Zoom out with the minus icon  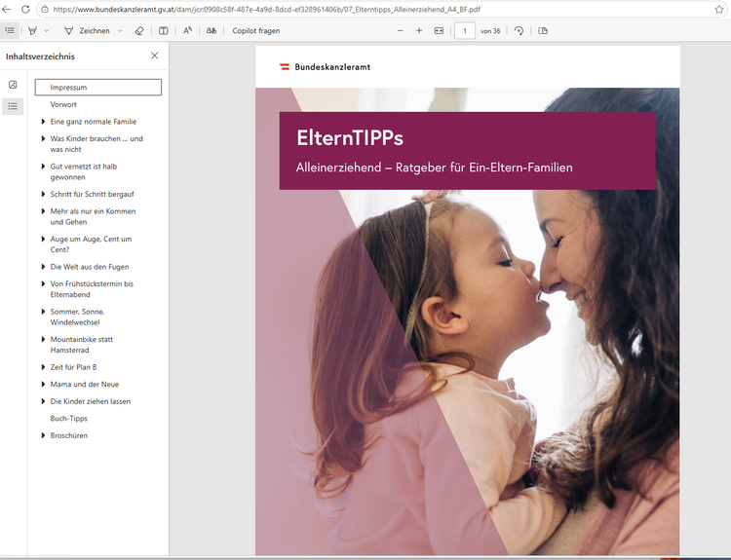[x=400, y=31]
